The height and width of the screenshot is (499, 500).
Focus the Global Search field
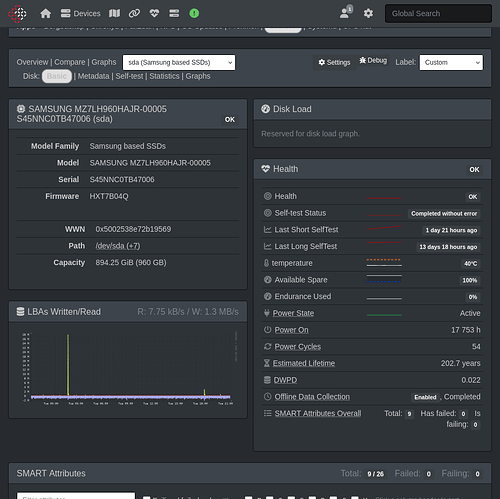[x=438, y=14]
